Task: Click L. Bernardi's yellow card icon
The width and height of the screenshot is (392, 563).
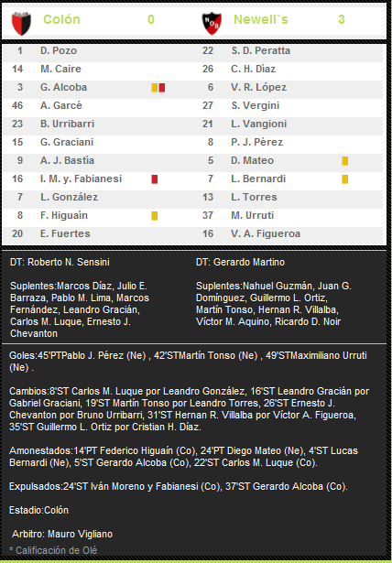Action: pyautogui.click(x=345, y=179)
